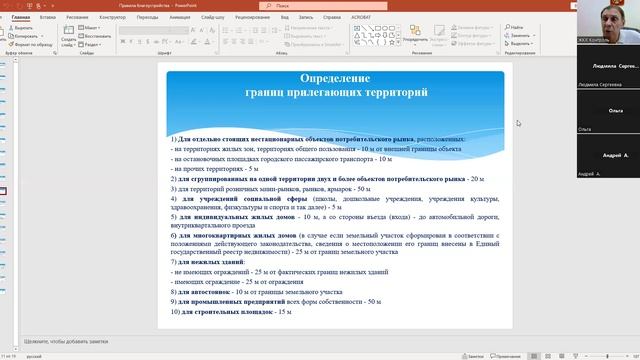Activate Формат по образцу painter
Viewport: 640px width, 360px height.
pos(31,44)
